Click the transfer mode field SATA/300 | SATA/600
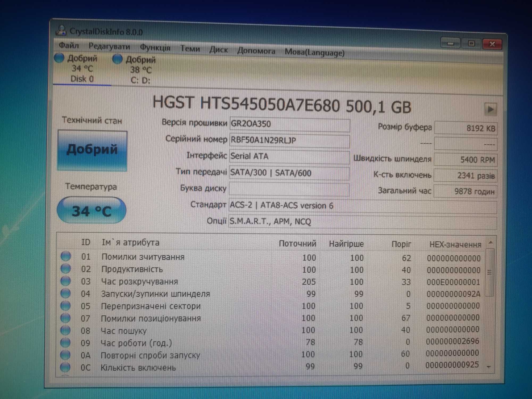The image size is (532, 399). (x=289, y=173)
